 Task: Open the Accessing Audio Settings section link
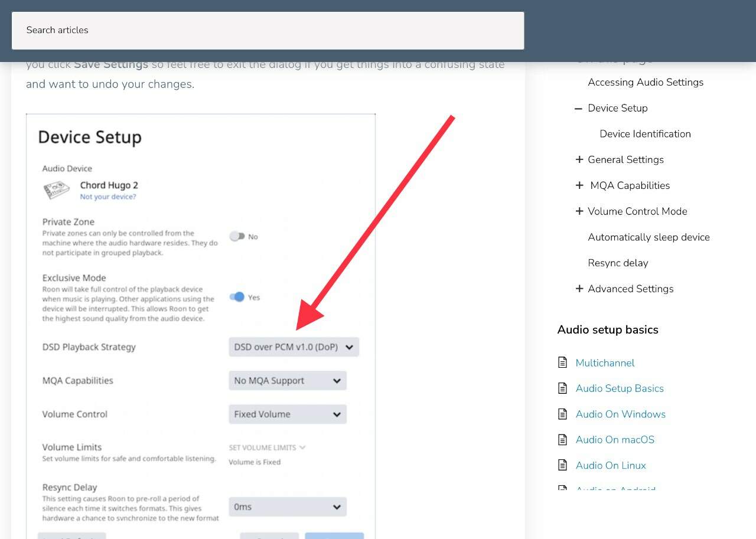646,82
